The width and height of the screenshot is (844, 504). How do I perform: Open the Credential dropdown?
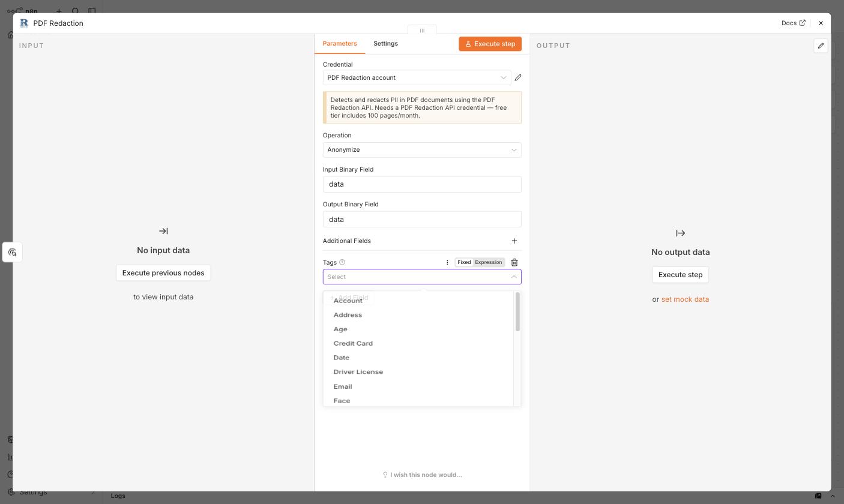[x=417, y=77]
